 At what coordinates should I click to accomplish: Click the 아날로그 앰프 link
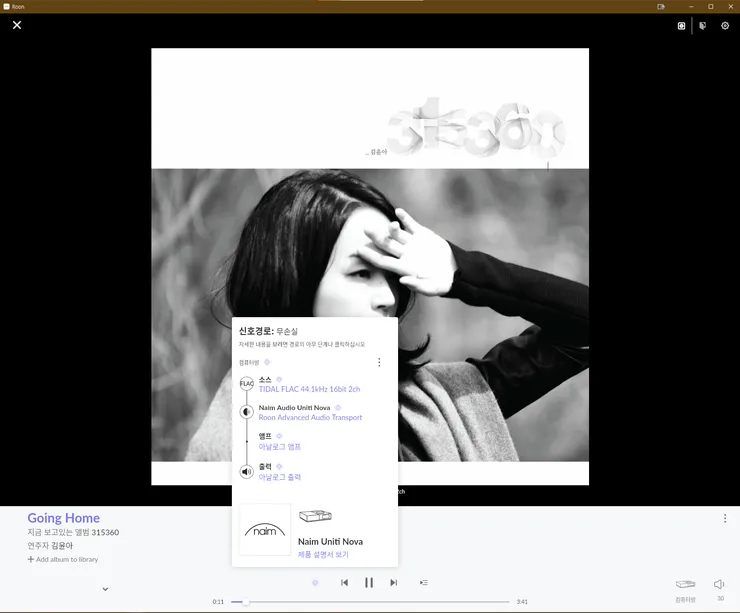coord(279,447)
